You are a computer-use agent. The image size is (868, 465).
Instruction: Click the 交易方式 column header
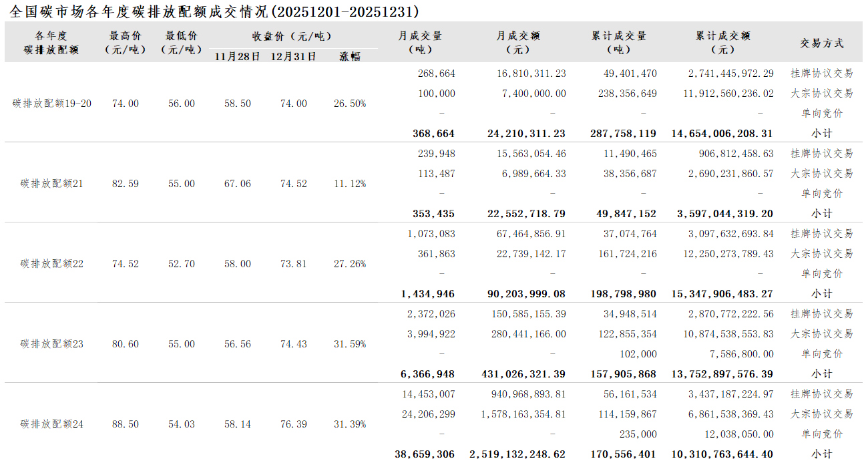(x=822, y=43)
